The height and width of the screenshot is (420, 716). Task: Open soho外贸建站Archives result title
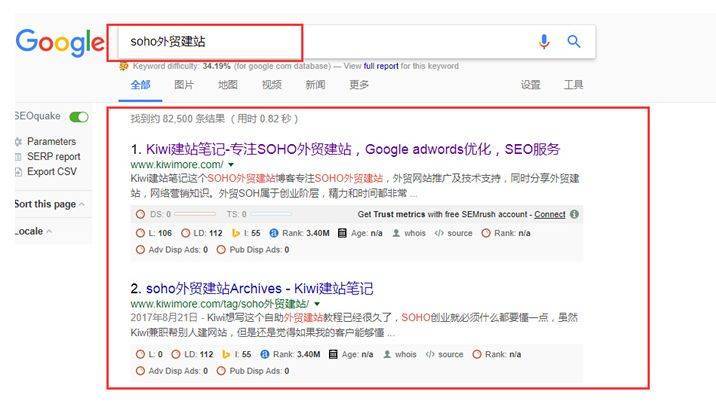pos(259,289)
